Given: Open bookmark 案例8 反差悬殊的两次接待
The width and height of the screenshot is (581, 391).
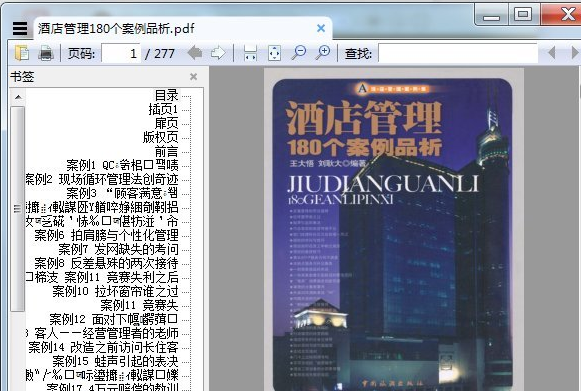Looking at the screenshot, I should [x=106, y=263].
